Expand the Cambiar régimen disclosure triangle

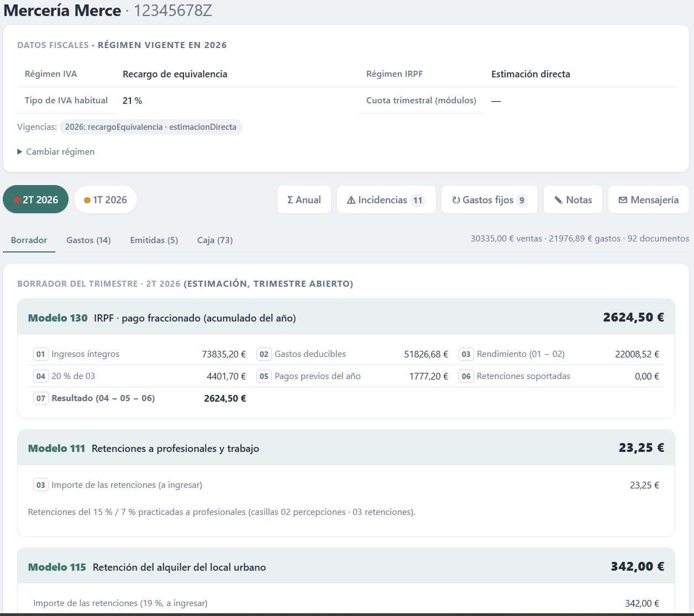click(20, 152)
